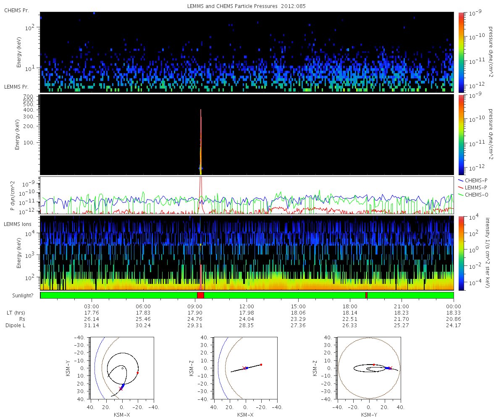
Task: Click the LEMMS-P red legend entry
Action: coord(477,187)
